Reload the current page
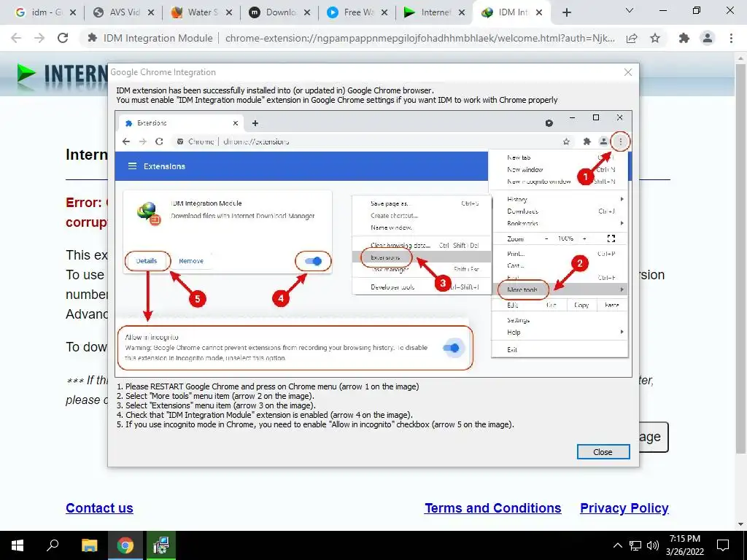Image resolution: width=747 pixels, height=560 pixels. [63, 38]
